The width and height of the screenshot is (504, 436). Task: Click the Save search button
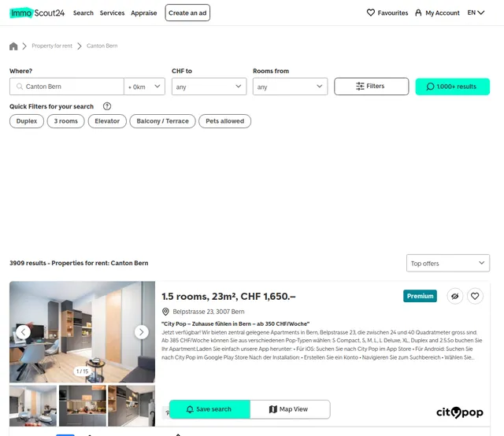tap(209, 409)
